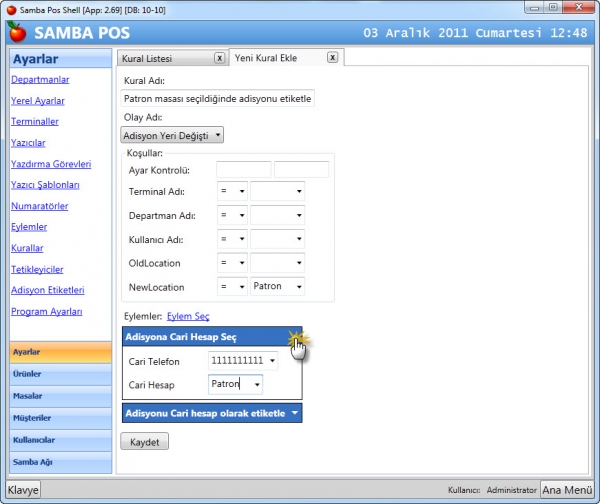Select the Samba Ağı navigation section
Image resolution: width=600 pixels, height=504 pixels.
pos(61,462)
